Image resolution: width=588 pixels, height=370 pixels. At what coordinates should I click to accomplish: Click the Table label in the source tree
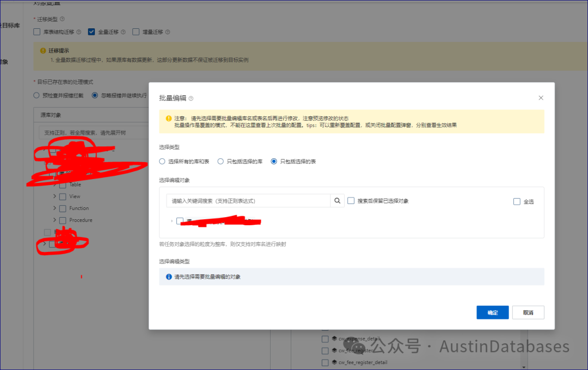[75, 184]
